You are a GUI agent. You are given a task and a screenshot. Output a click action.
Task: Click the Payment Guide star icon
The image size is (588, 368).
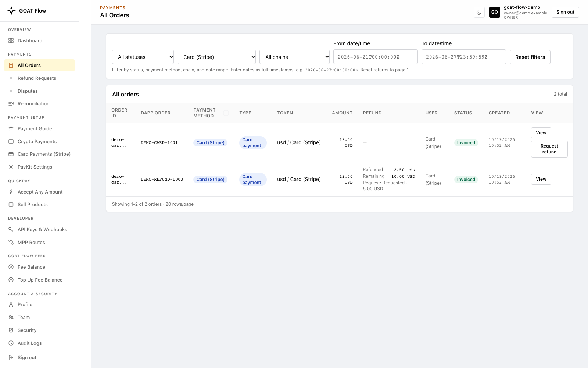coord(11,129)
